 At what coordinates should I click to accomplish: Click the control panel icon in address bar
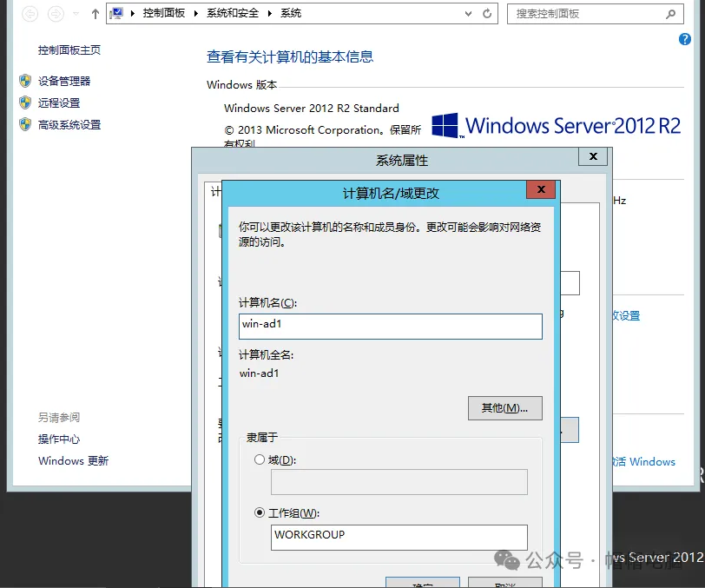tap(116, 14)
